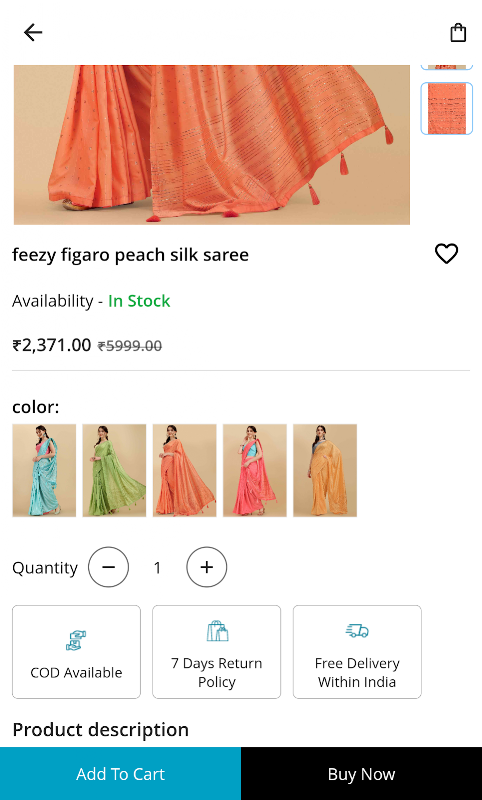Click the free delivery truck icon
The height and width of the screenshot is (800, 482).
pos(357,631)
